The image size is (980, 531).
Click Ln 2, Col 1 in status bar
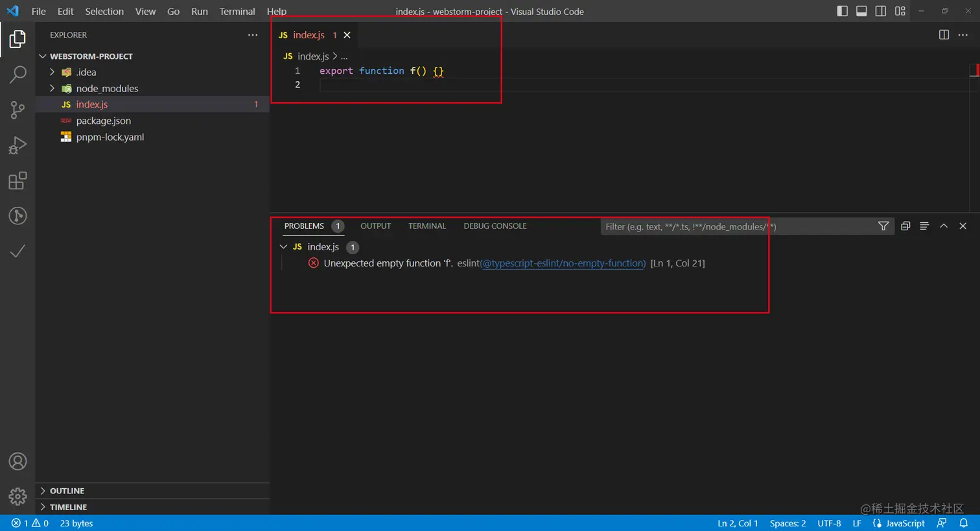point(738,523)
